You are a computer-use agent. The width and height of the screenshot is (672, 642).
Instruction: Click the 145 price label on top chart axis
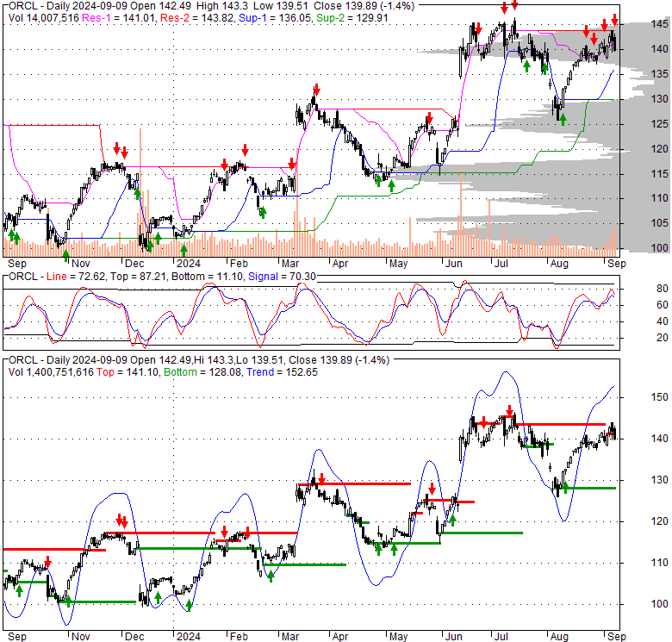point(660,24)
